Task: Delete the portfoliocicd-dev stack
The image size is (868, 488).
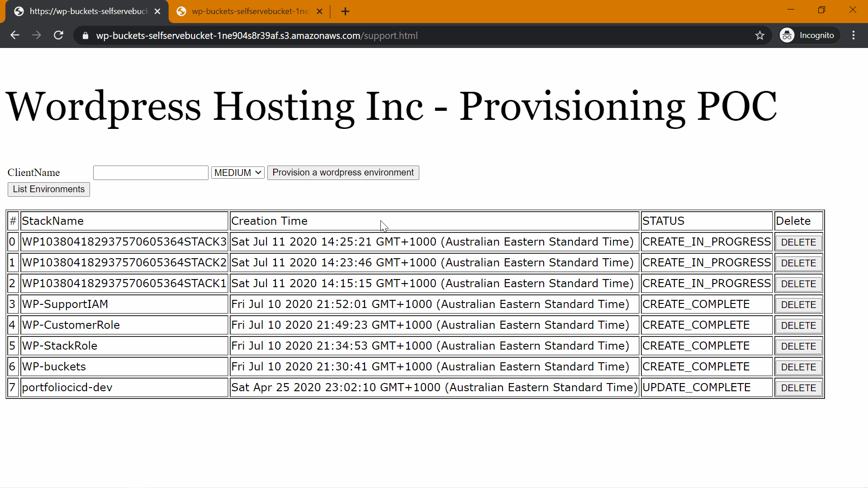Action: point(798,388)
